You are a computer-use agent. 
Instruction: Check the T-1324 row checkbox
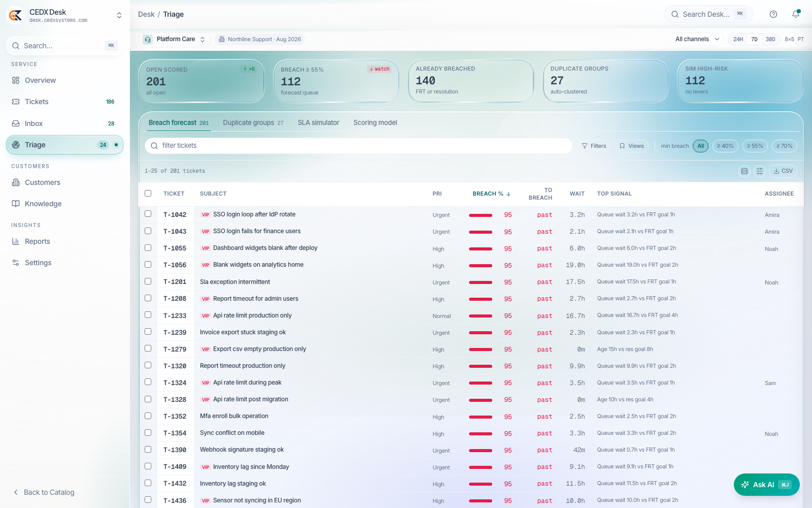point(148,382)
